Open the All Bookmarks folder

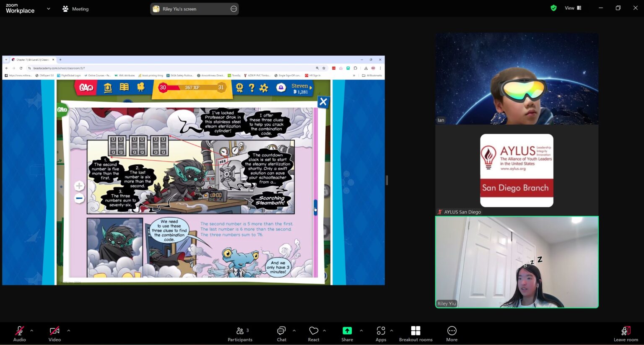[x=372, y=75]
